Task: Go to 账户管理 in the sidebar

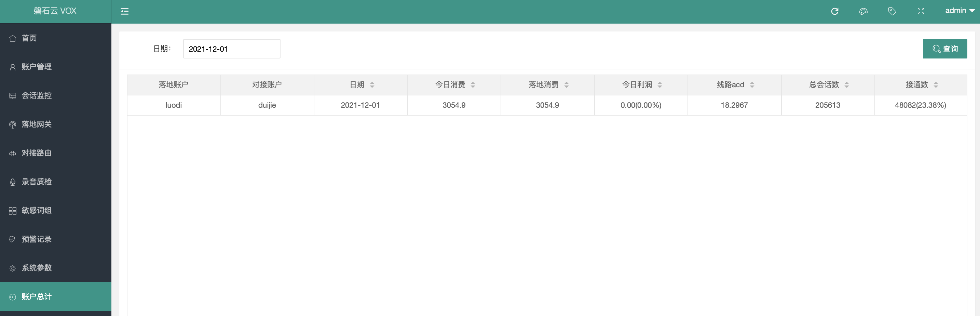Action: pos(56,67)
